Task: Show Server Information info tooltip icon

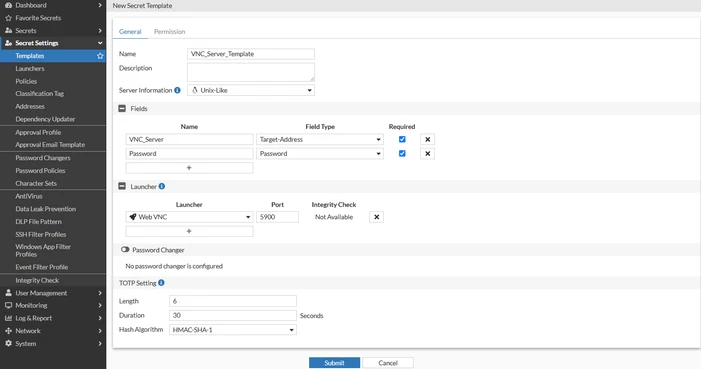Action: 177,90
